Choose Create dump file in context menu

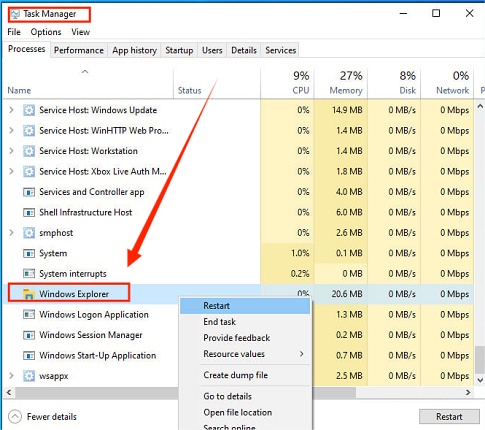[x=245, y=375]
